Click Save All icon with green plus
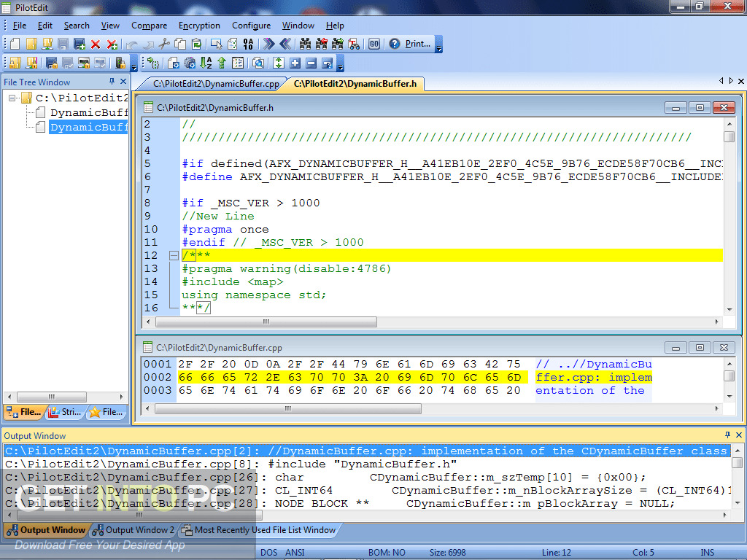The height and width of the screenshot is (560, 747). click(x=80, y=44)
